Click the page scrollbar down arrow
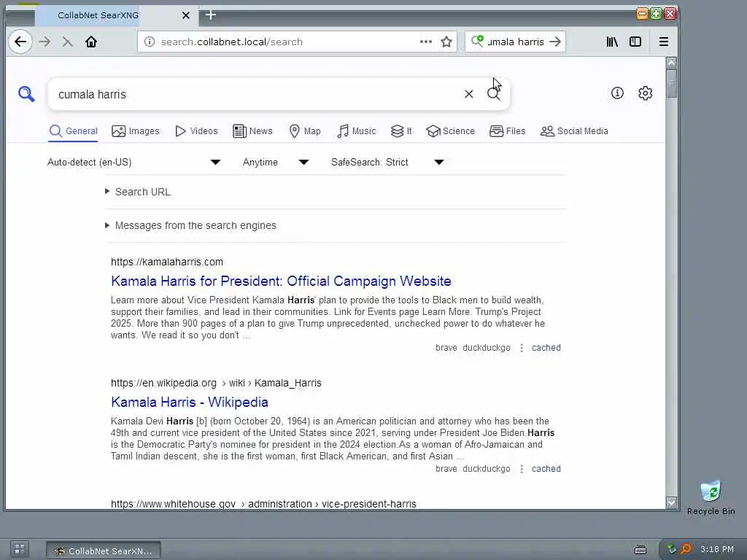 click(x=671, y=502)
